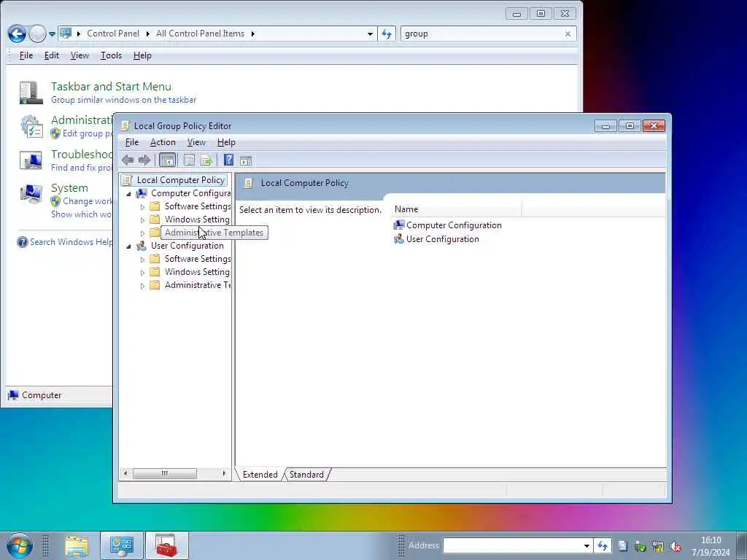The height and width of the screenshot is (560, 747).
Task: Click right arrow of tree pane scrollbar
Action: [224, 473]
